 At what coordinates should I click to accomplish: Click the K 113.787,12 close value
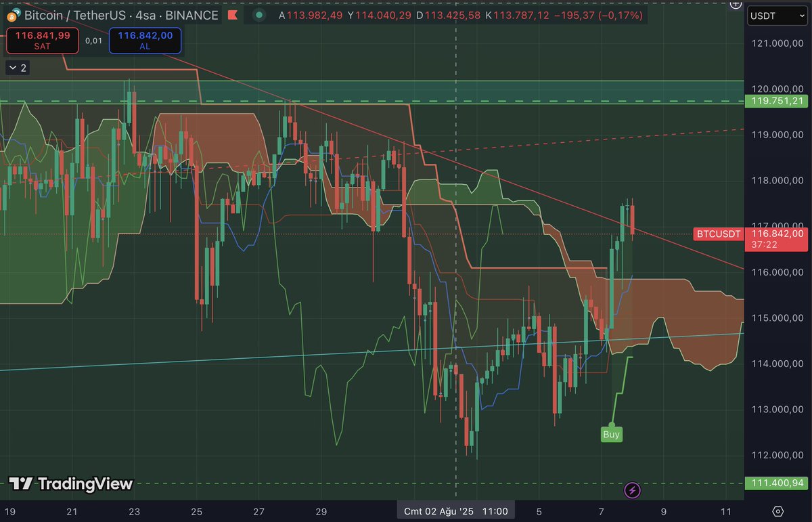coord(516,15)
